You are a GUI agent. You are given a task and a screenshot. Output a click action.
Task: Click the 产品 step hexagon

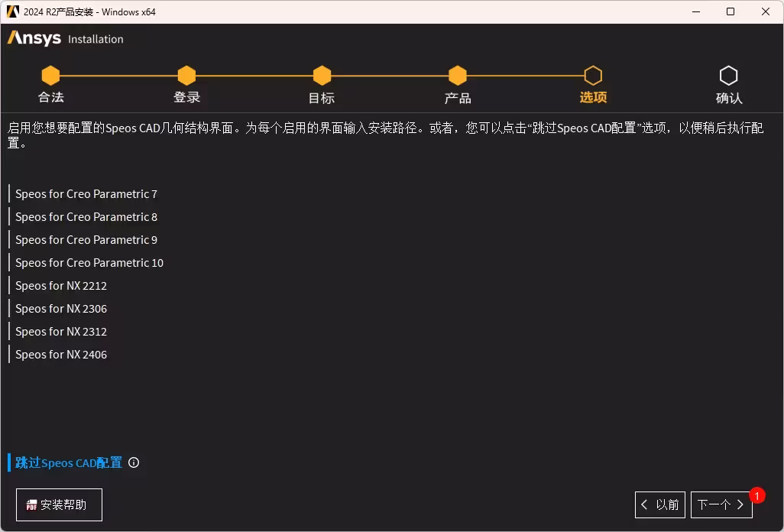coord(458,76)
